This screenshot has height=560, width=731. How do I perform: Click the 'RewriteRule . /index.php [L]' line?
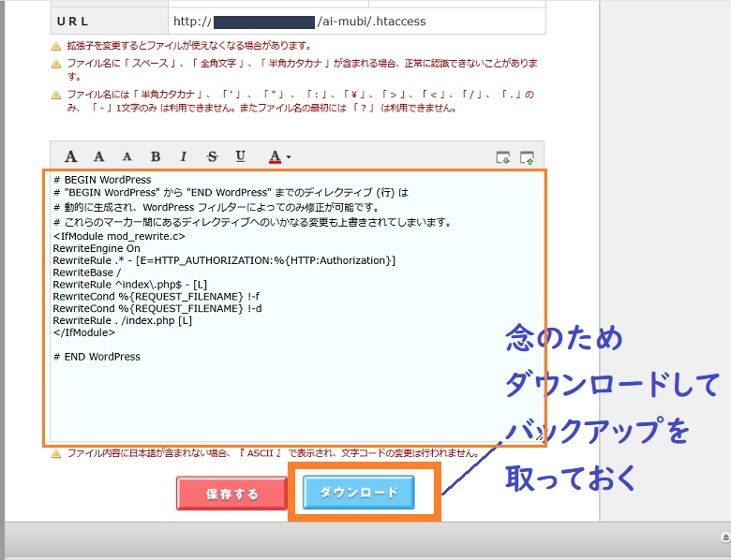click(123, 320)
